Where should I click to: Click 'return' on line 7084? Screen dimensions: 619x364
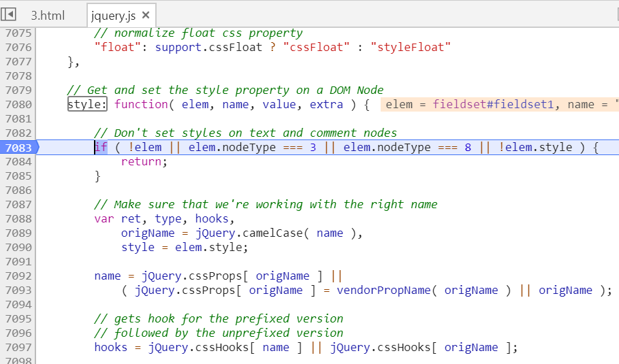pyautogui.click(x=142, y=162)
